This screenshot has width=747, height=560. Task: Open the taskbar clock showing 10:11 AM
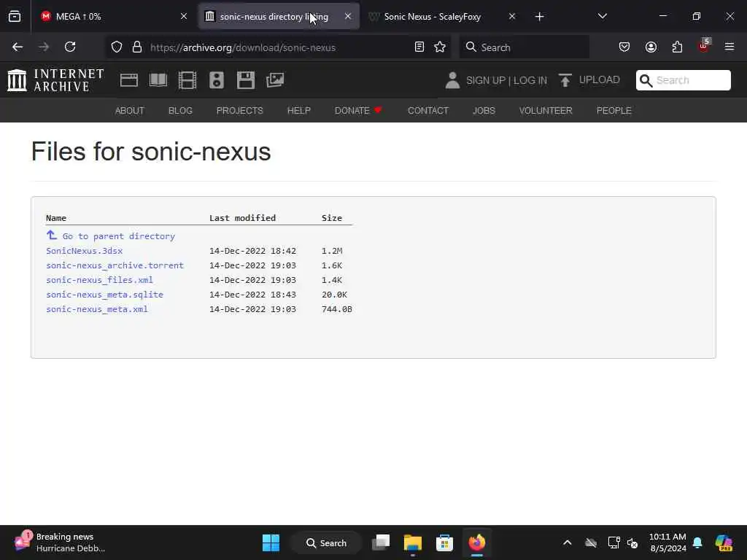[x=667, y=542]
